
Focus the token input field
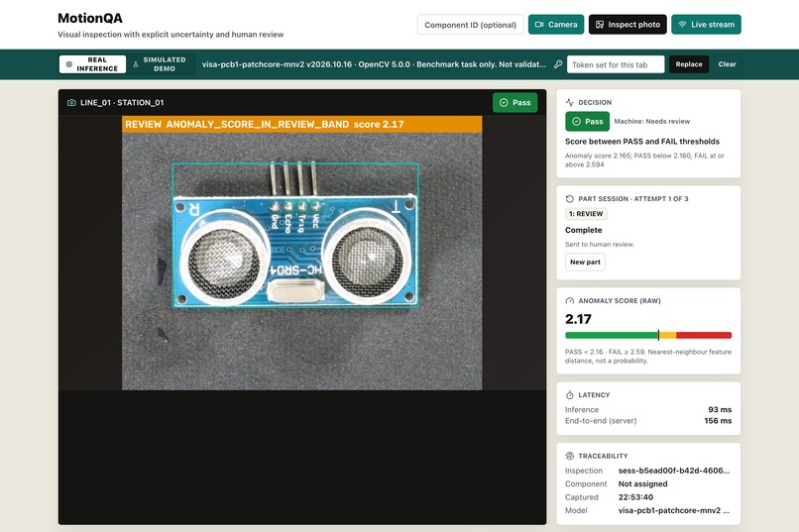(x=615, y=64)
